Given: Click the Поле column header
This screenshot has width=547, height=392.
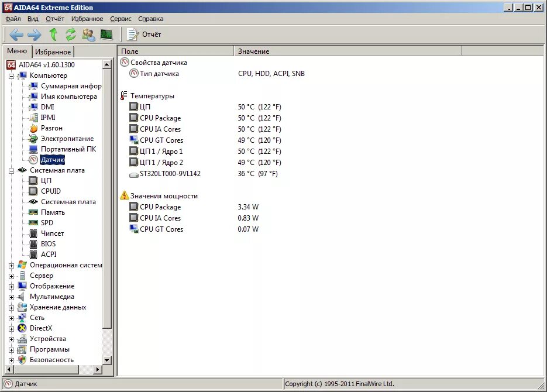Looking at the screenshot, I should (x=176, y=51).
